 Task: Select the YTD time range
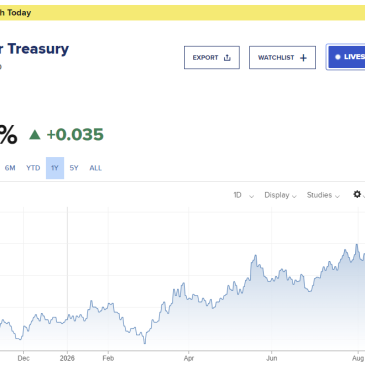coord(33,168)
